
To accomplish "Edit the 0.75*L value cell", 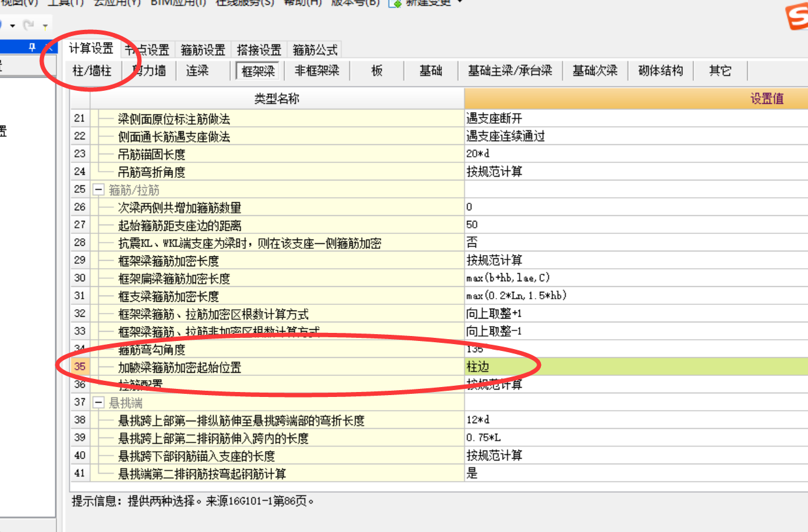I will click(636, 438).
